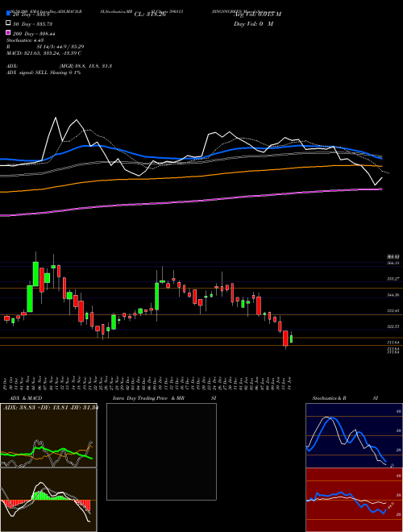Select the RSI '14/5: 44.9 / 35.29' reading
The height and width of the screenshot is (532, 403).
60,47
